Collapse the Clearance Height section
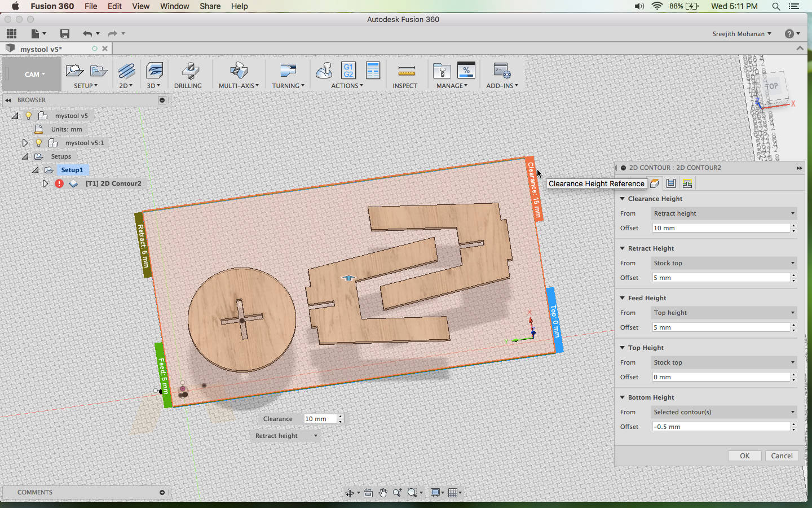Image resolution: width=812 pixels, height=508 pixels. pos(622,199)
